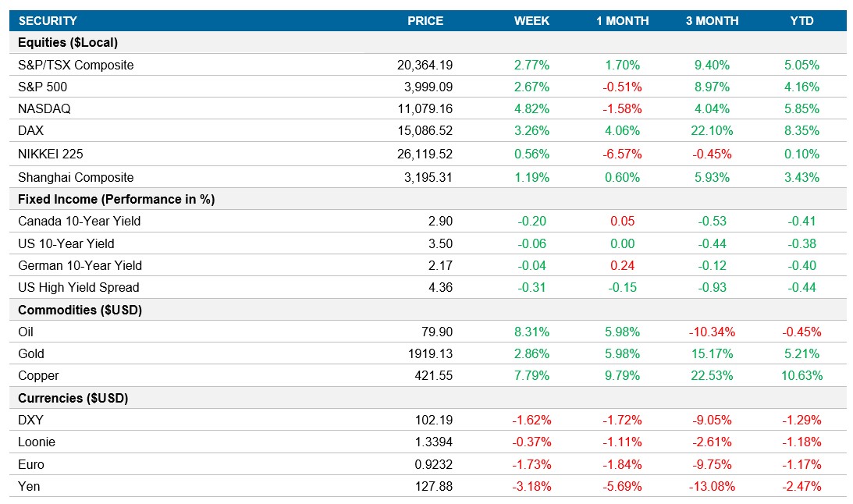Viewport: 853px width, 504px height.
Task: Collapse the Equities ($Local) section header
Action: 70,44
